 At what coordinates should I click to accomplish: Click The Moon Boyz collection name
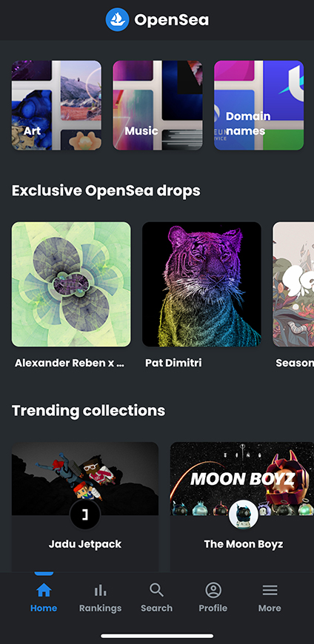click(244, 544)
